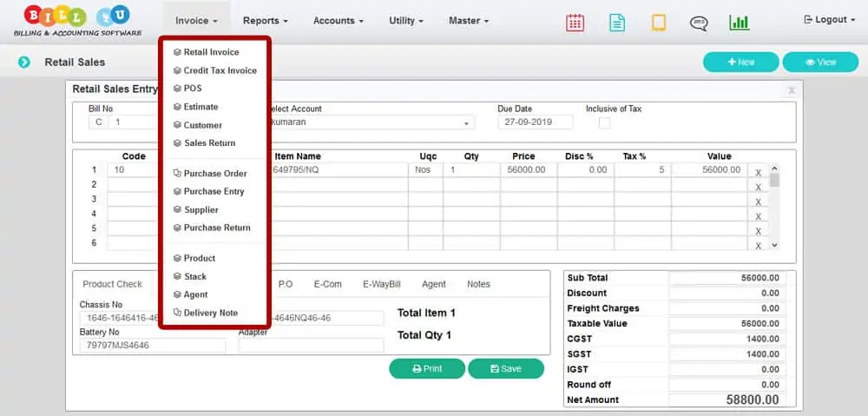Viewport: 868px width, 416px height.
Task: Click the Freight Charges field
Action: coord(727,308)
